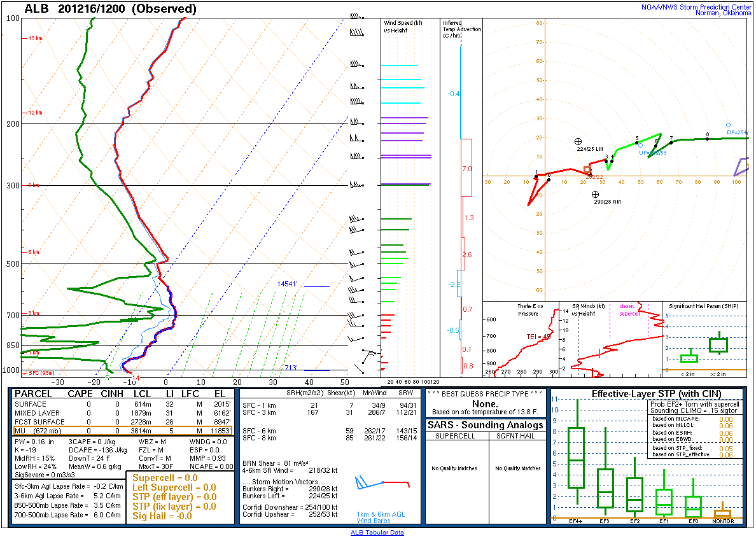
Task: Click the 'LowRH = 24%' value
Action: [35, 466]
